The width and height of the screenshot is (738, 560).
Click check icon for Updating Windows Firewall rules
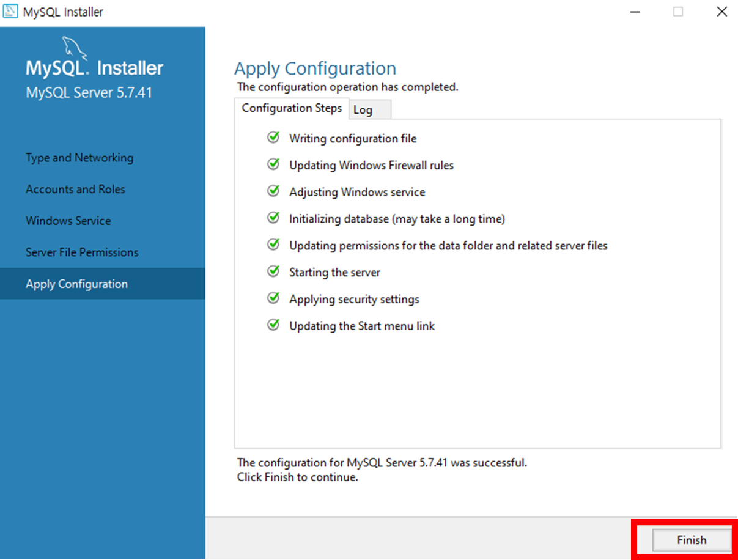273,164
